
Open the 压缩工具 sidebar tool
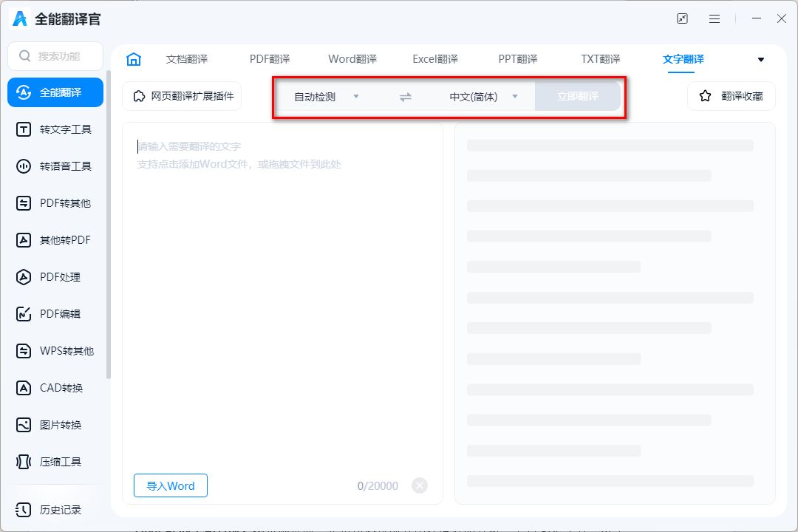tap(55, 462)
